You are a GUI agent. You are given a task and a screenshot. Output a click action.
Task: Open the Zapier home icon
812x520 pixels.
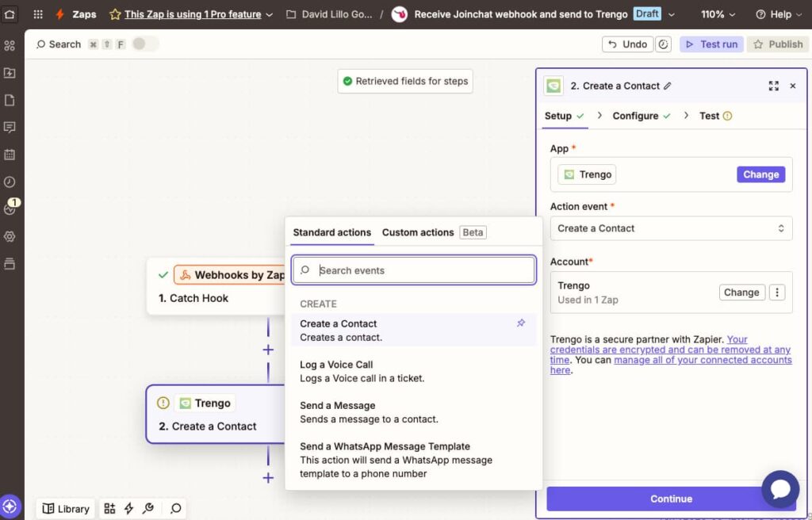(x=10, y=14)
